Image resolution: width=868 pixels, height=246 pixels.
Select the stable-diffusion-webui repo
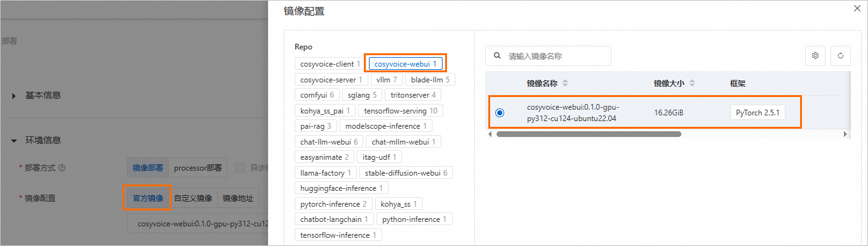pos(406,172)
